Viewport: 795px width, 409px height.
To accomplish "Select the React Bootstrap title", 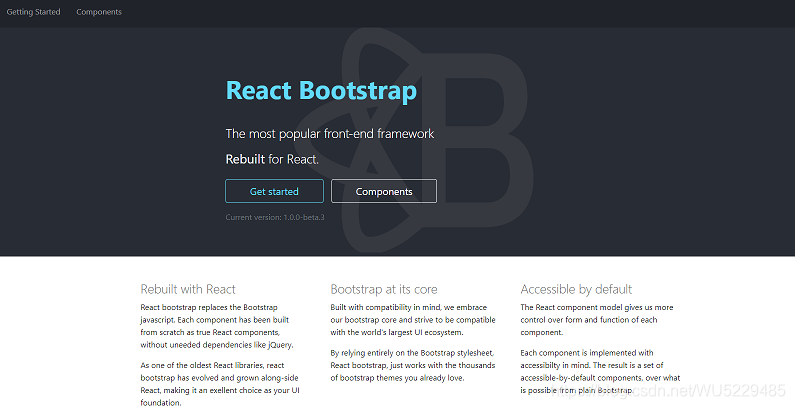I will click(321, 91).
